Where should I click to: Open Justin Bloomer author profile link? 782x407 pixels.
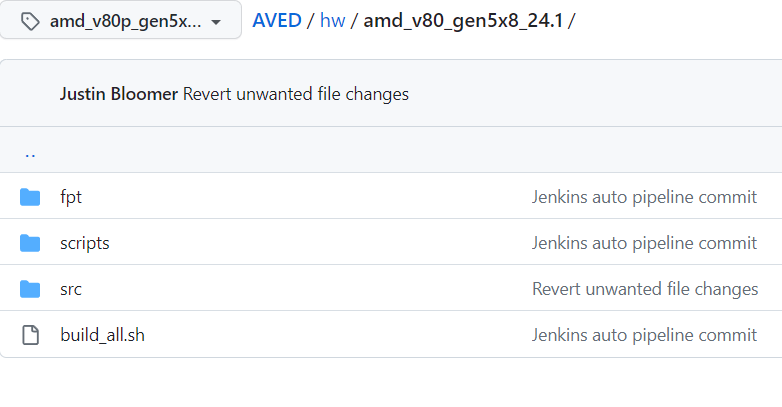(x=119, y=94)
